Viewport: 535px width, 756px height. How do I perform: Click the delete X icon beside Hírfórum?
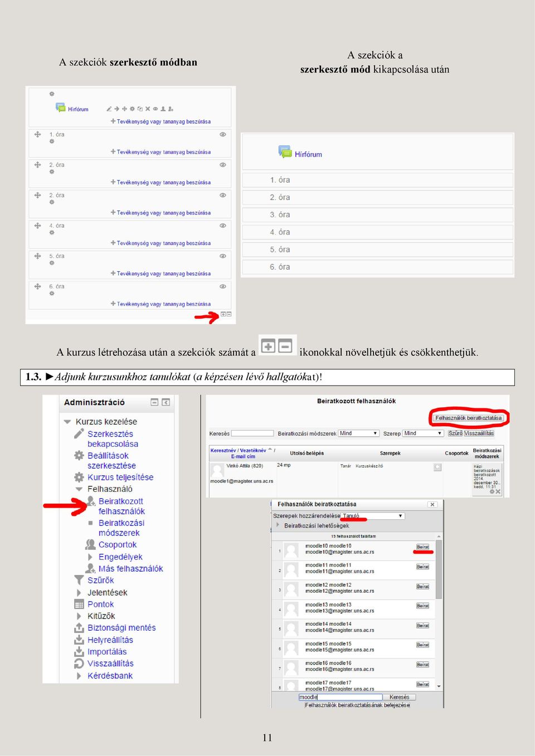(148, 109)
